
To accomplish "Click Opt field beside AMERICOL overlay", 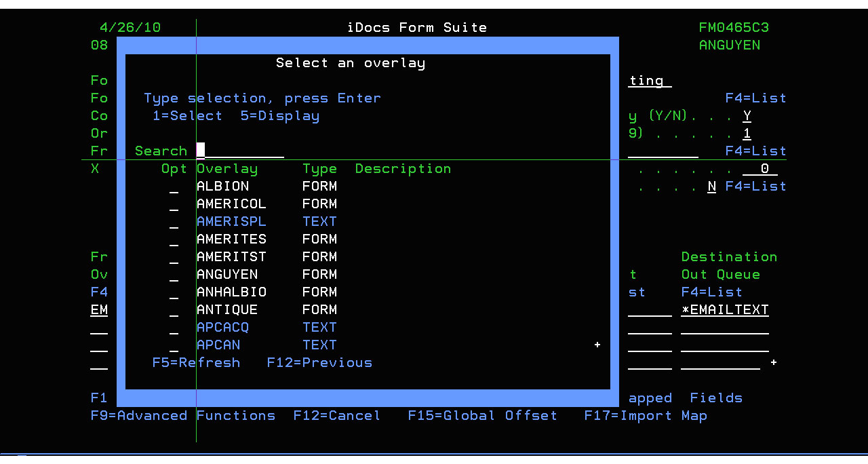I will 174,205.
